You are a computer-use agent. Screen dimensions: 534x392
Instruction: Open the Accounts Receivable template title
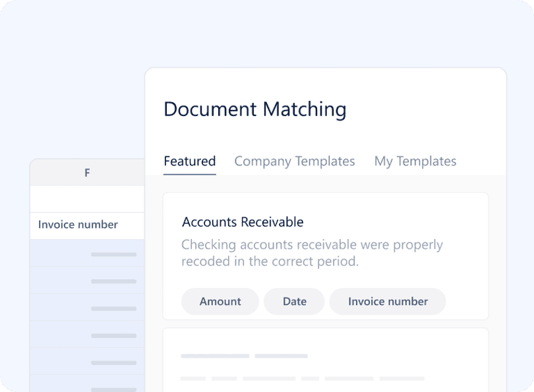point(243,222)
